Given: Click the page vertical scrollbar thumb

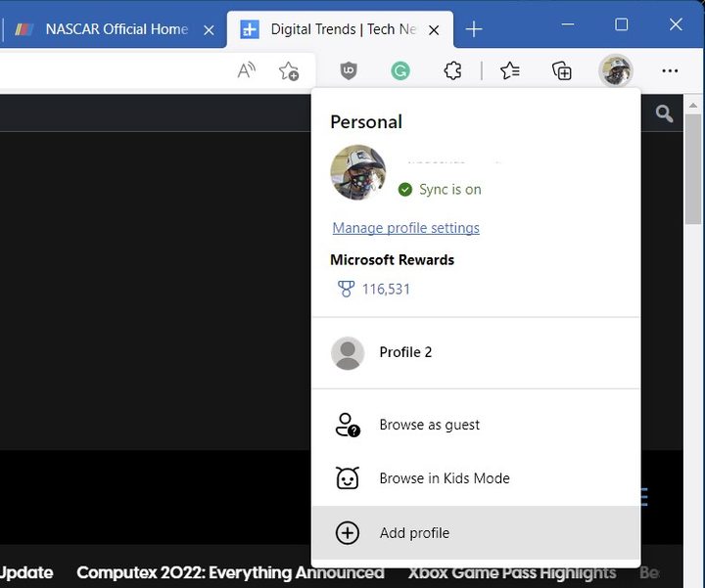Looking at the screenshot, I should pyautogui.click(x=693, y=169).
